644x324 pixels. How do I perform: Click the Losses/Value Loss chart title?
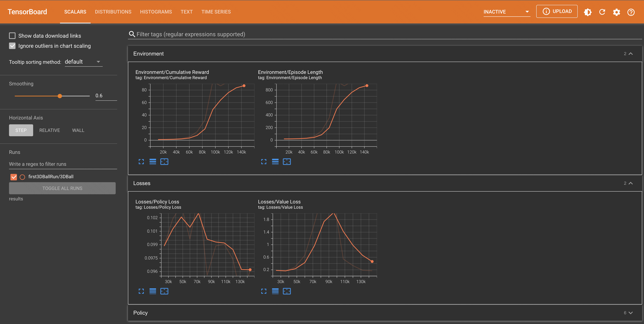tap(279, 201)
